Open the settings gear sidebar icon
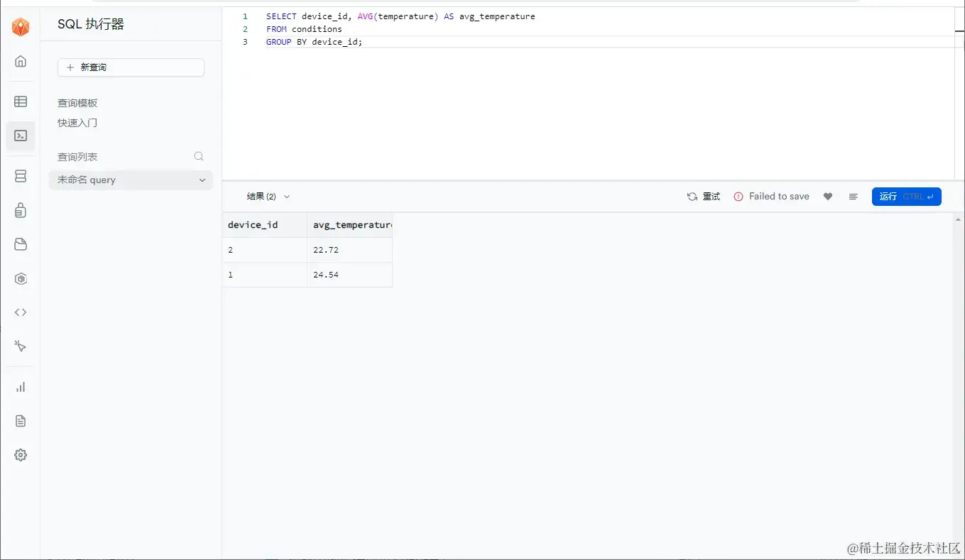The image size is (965, 560). (x=21, y=455)
